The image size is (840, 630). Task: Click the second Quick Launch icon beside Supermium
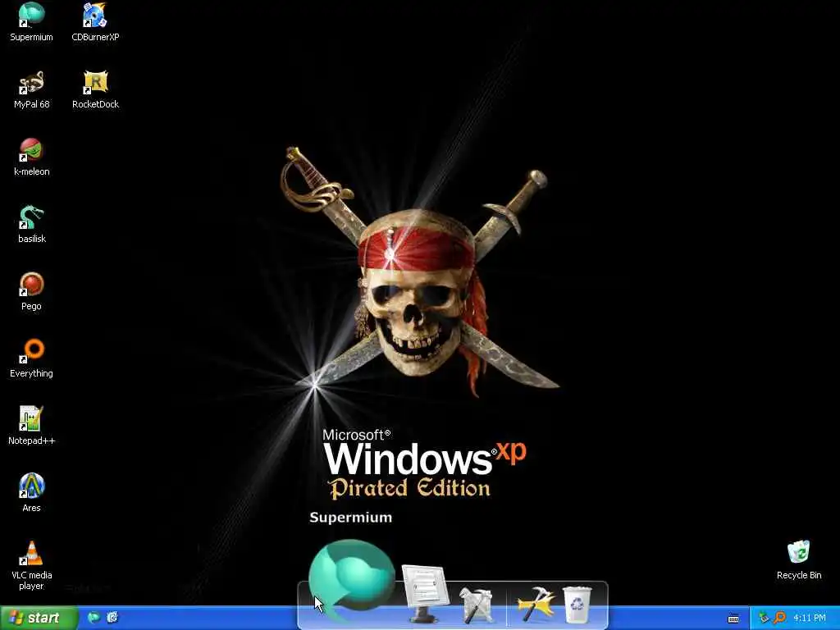(112, 618)
